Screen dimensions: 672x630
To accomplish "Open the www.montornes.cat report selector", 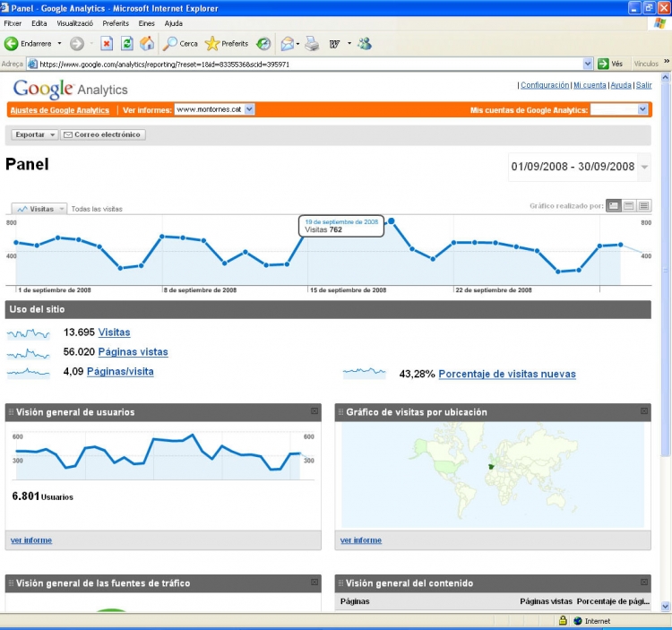I will [214, 109].
